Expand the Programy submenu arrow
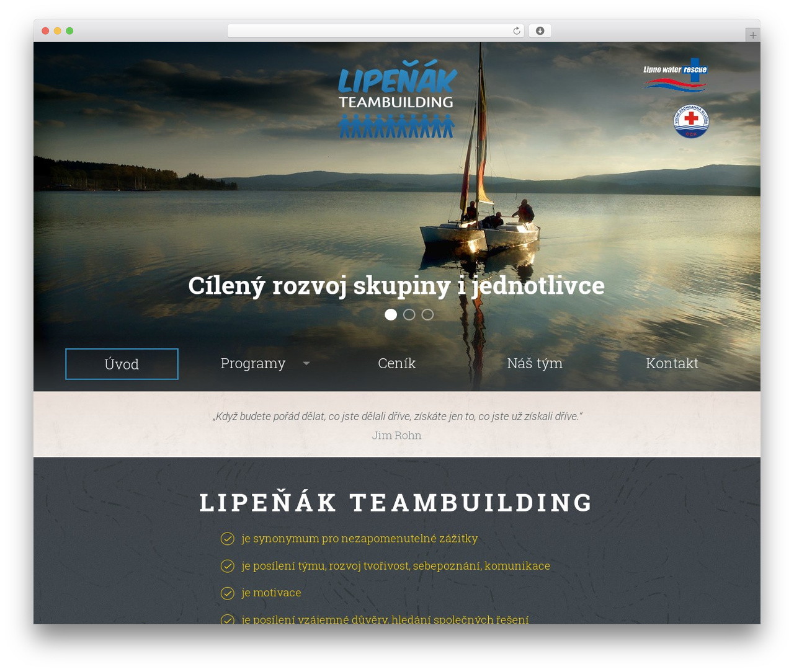This screenshot has width=794, height=672. 306,363
